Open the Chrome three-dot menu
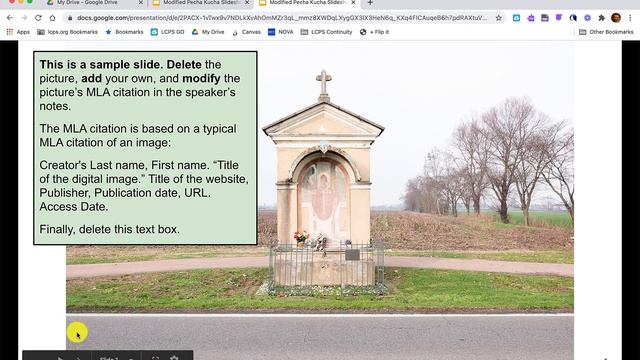This screenshot has width=640, height=360. point(630,18)
